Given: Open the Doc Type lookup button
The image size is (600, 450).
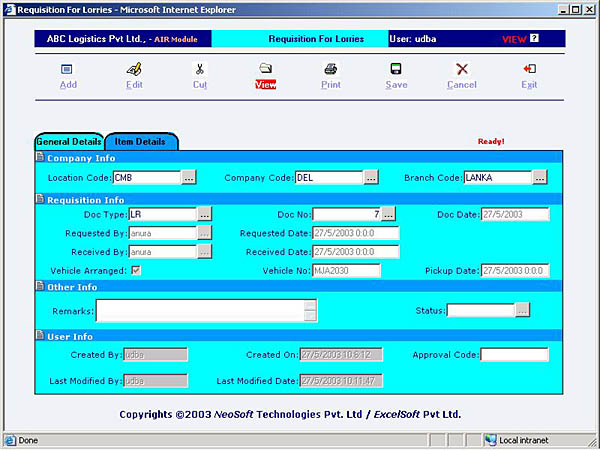Looking at the screenshot, I should [204, 214].
